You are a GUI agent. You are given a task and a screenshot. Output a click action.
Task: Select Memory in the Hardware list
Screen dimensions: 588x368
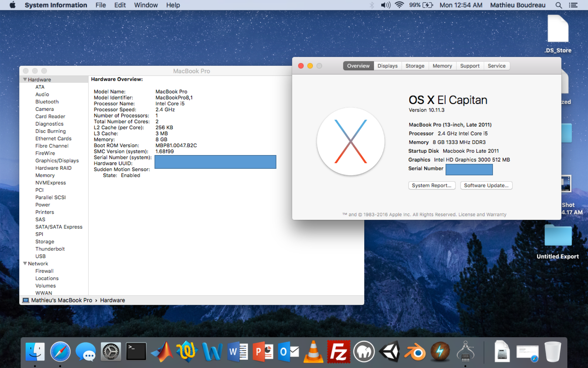tap(45, 175)
